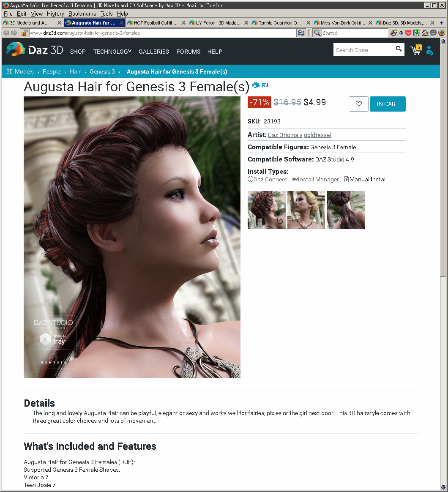This screenshot has width=448, height=492.
Task: Click the Daz Original badge beside product title
Action: 256,85
